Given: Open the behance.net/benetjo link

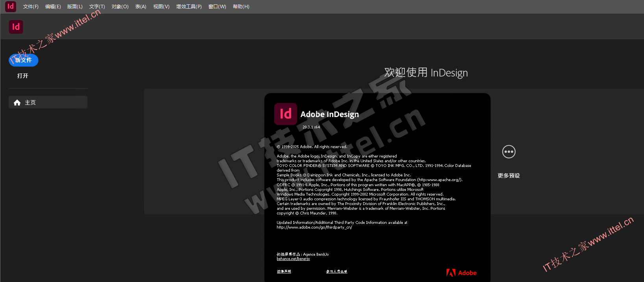Looking at the screenshot, I should click(x=293, y=259).
